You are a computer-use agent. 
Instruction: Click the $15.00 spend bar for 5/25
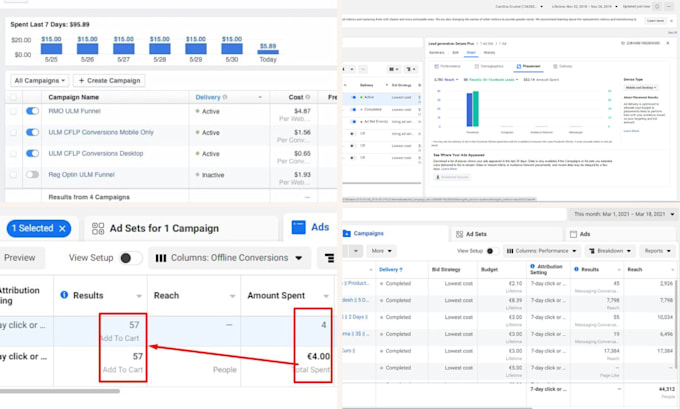point(51,49)
